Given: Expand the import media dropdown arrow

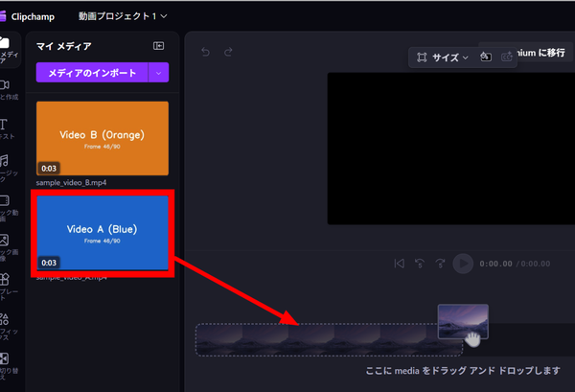Looking at the screenshot, I should 158,73.
